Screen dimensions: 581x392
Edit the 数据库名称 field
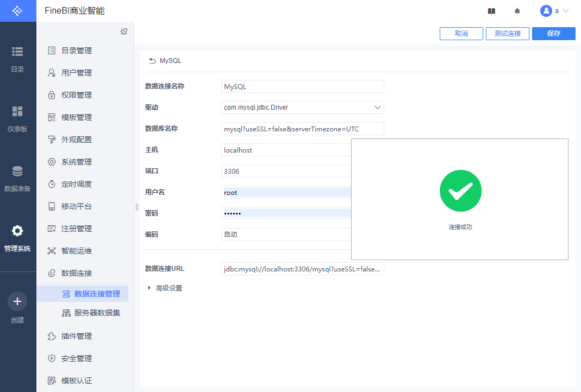pyautogui.click(x=302, y=129)
